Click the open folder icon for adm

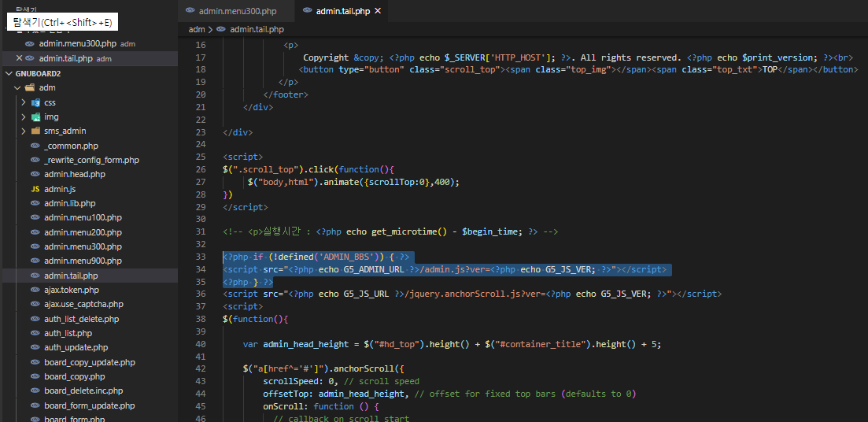tap(29, 87)
